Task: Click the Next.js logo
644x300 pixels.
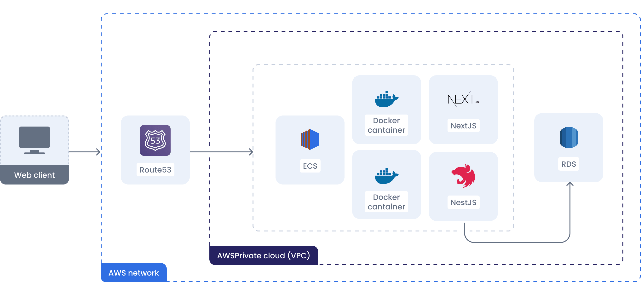Action: [x=463, y=99]
